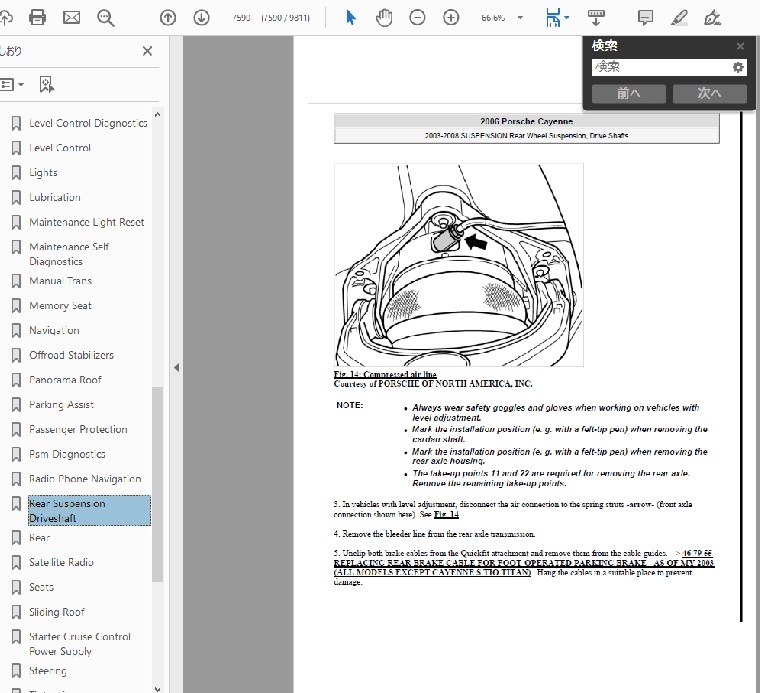Click the Print icon in the toolbar

click(x=38, y=17)
